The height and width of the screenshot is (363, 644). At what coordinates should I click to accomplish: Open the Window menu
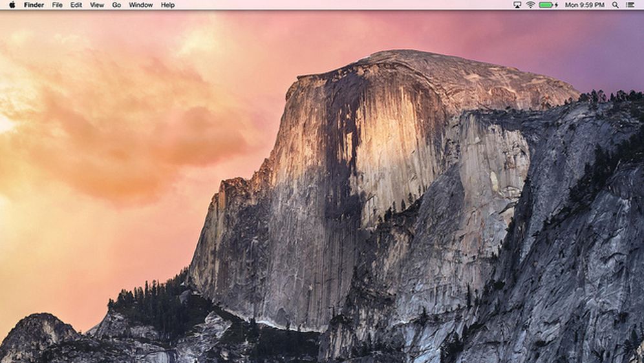140,5
